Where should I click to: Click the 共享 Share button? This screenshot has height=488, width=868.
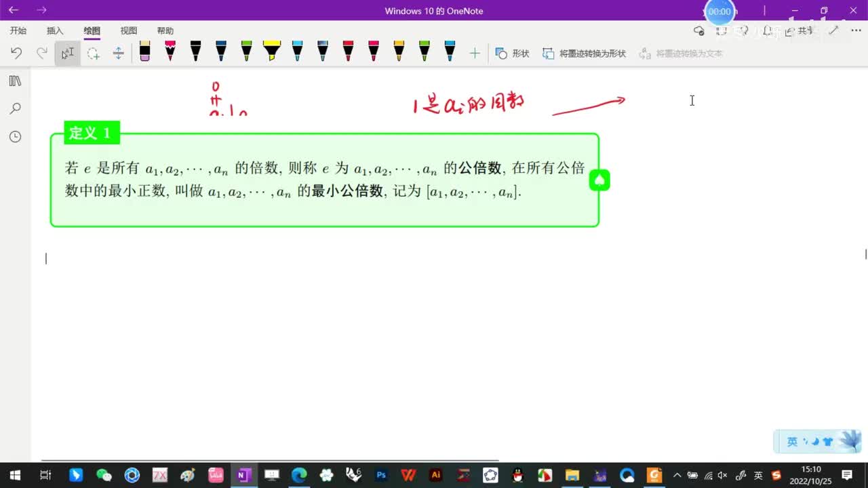coord(800,30)
